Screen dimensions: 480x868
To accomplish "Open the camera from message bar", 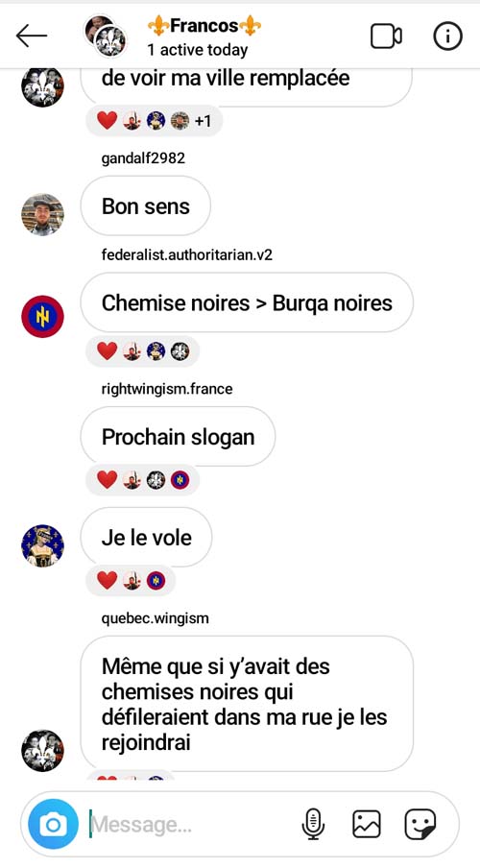I will (x=53, y=824).
